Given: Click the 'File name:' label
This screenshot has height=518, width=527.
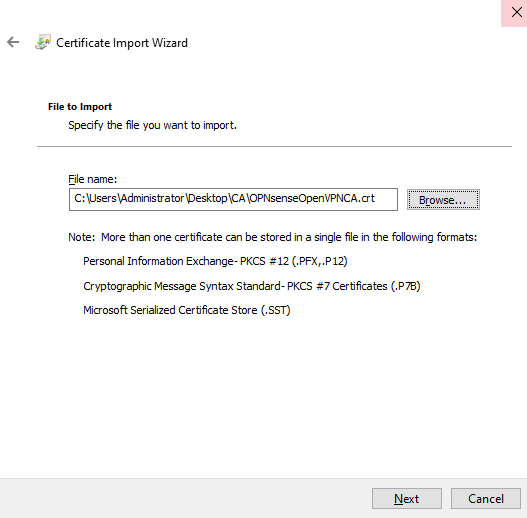Looking at the screenshot, I should click(92, 179).
